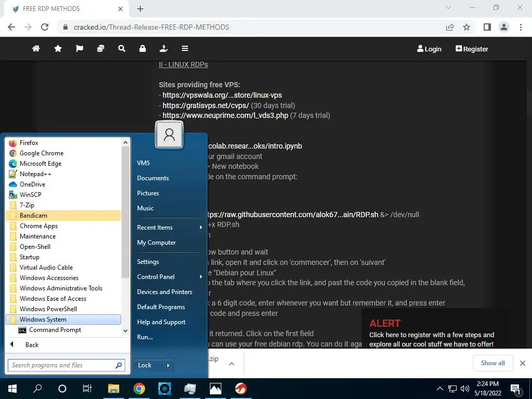Open Chrome's three-dot menu
The height and width of the screenshot is (399, 532).
coord(521,27)
